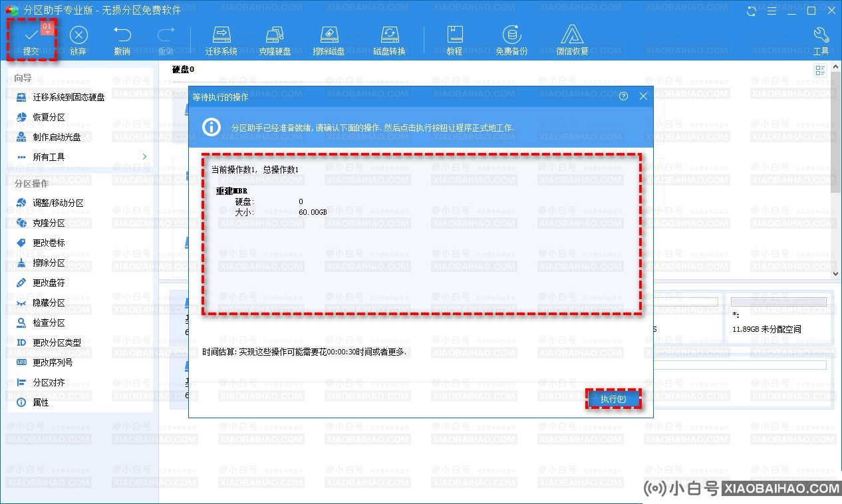Choose 更改盘符 operation
The image size is (842, 504).
pos(49,283)
